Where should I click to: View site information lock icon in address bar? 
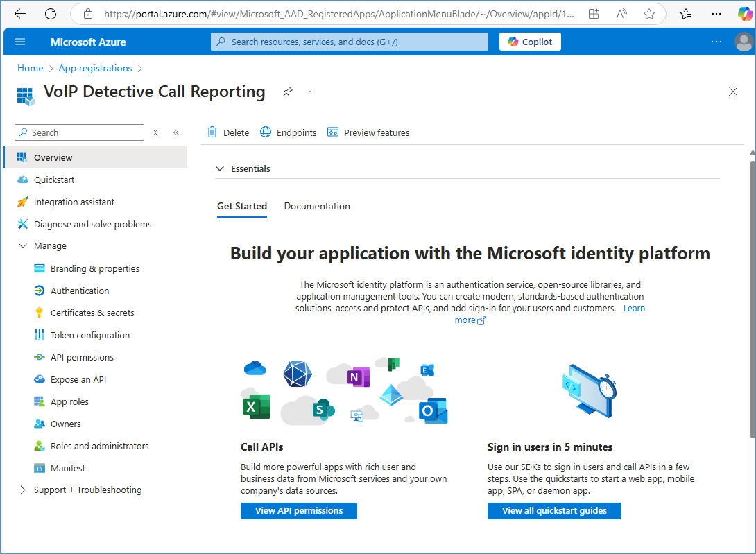pos(88,14)
